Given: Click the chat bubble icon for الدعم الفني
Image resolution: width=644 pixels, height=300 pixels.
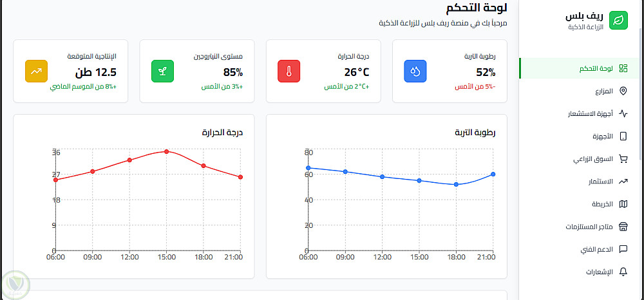Looking at the screenshot, I should click(x=623, y=249).
